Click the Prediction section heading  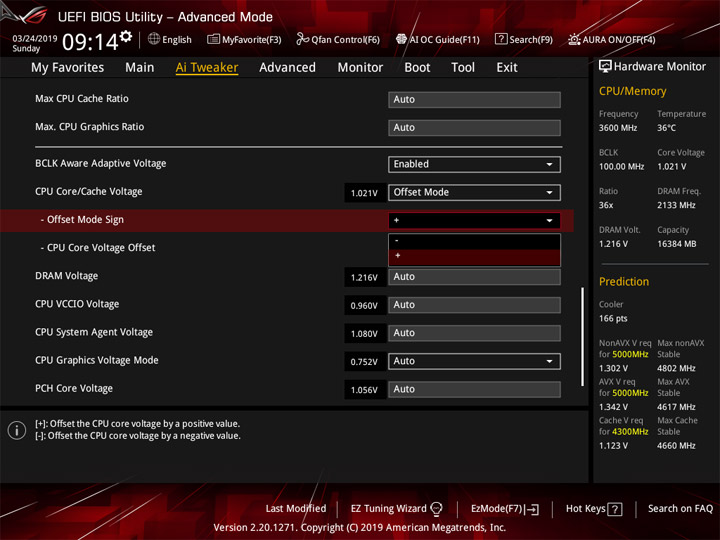(x=624, y=281)
